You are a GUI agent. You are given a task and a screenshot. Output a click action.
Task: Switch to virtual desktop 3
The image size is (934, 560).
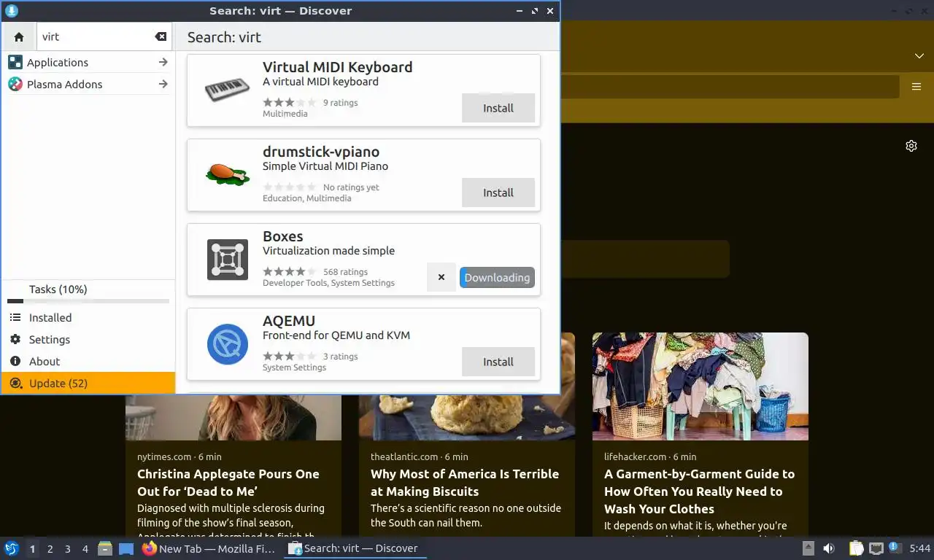coord(68,549)
